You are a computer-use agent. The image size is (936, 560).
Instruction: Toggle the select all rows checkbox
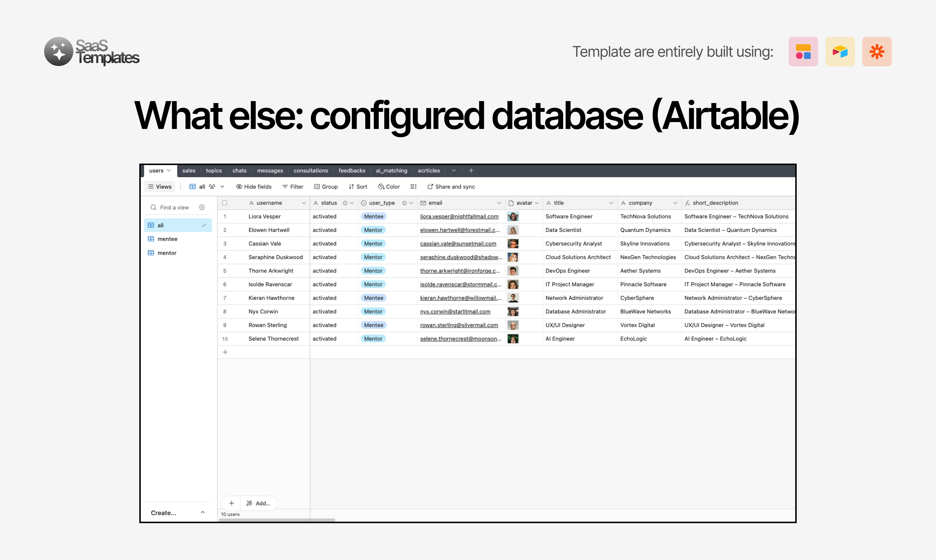[x=225, y=203]
